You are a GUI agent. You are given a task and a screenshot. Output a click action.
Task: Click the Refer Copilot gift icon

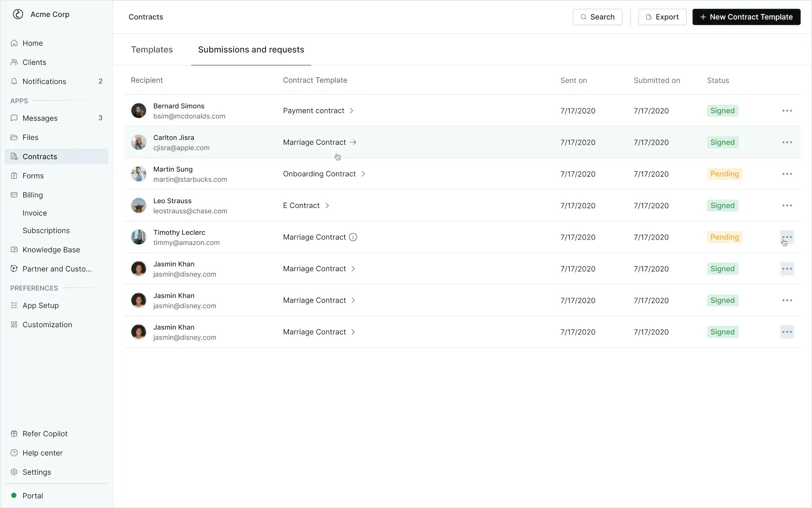14,433
